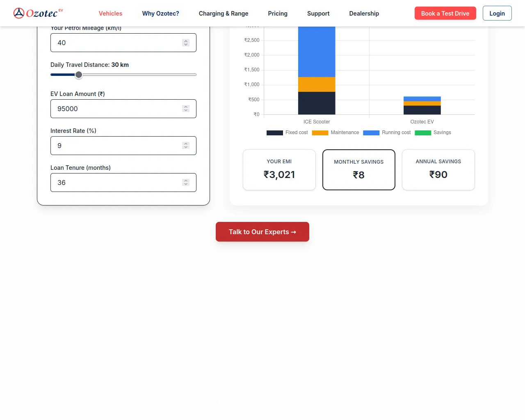The height and width of the screenshot is (420, 525).
Task: Toggle the Running cost legend swatch
Action: [x=371, y=132]
